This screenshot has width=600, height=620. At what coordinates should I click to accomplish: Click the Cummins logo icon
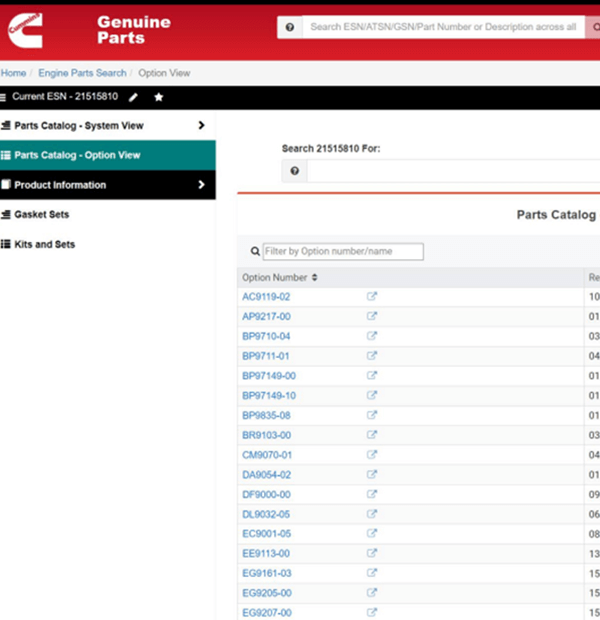click(25, 30)
